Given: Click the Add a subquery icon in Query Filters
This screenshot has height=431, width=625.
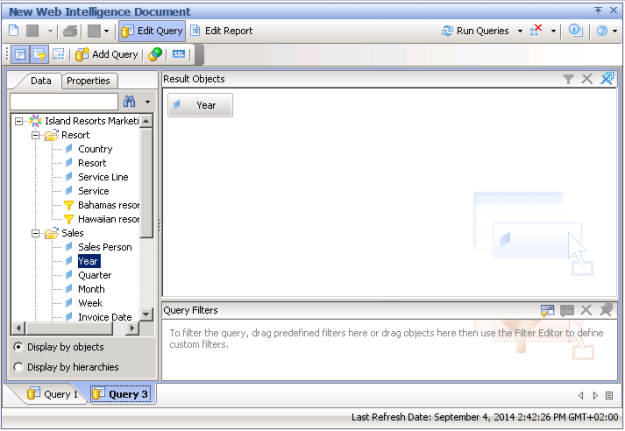Looking at the screenshot, I should (547, 311).
